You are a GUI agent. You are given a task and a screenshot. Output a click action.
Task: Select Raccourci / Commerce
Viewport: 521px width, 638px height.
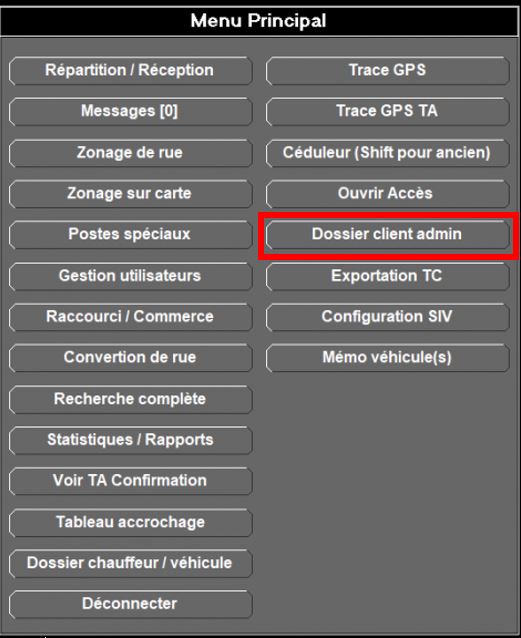tap(130, 317)
